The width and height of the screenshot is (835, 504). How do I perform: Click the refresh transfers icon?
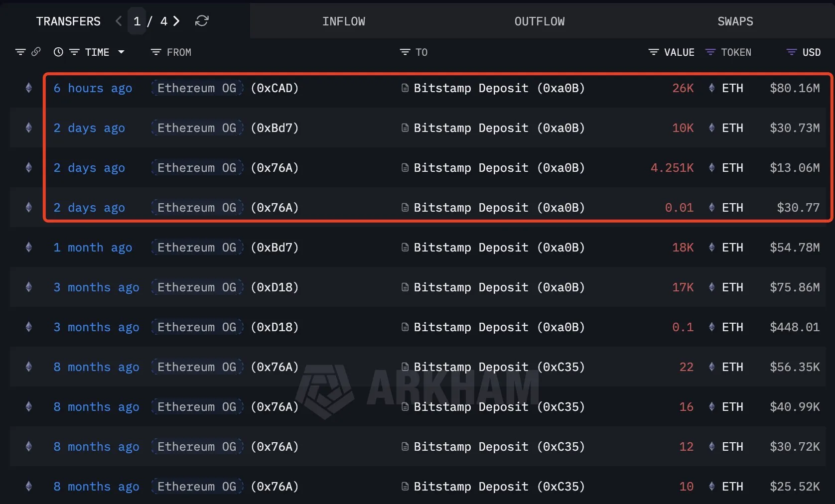tap(202, 21)
